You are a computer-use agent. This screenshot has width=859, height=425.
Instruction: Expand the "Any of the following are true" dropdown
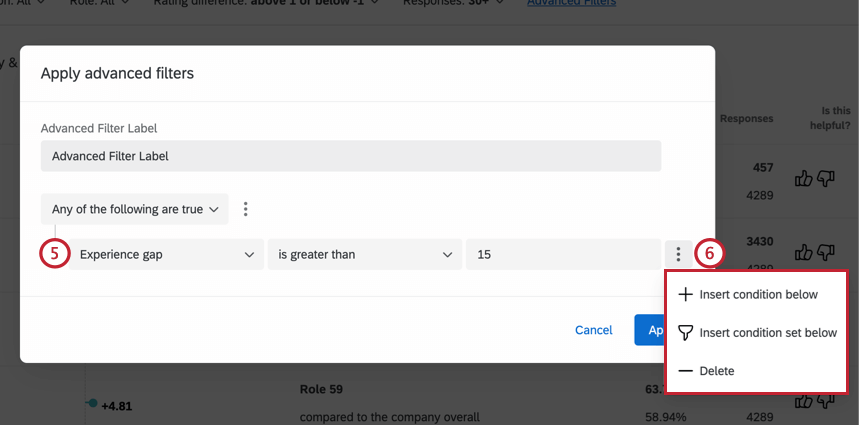[x=135, y=209]
